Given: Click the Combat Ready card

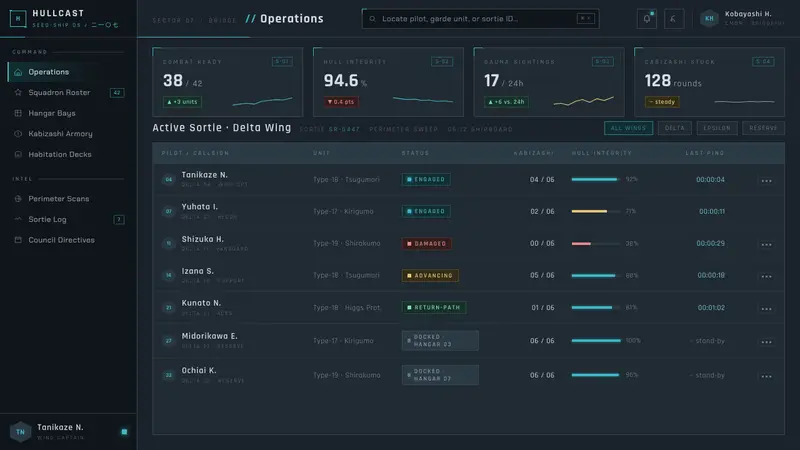Looking at the screenshot, I should pos(228,82).
